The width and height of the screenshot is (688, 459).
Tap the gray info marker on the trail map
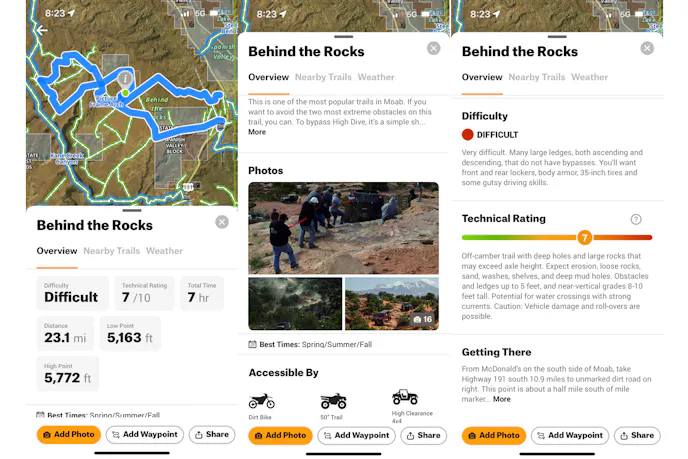(124, 77)
